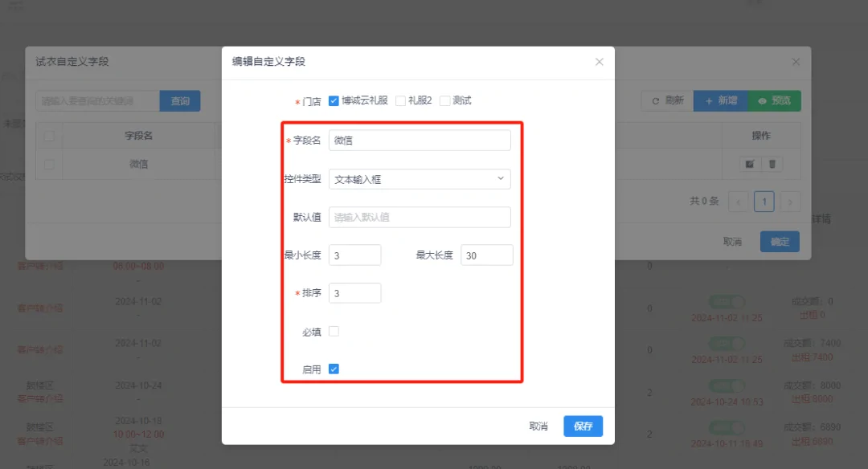Click the 刷新 refresh button

point(667,101)
